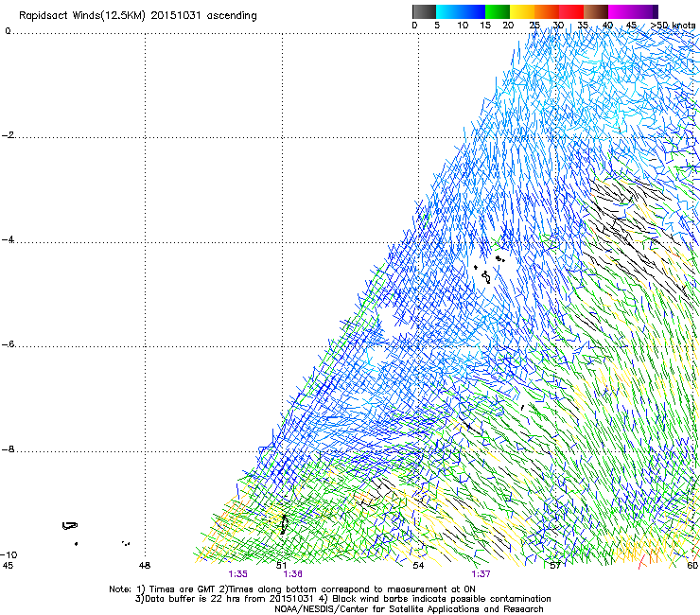Viewport: 700px width, 615px height.
Task: Click the orange 25-30 knots swatch
Action: pos(547,11)
